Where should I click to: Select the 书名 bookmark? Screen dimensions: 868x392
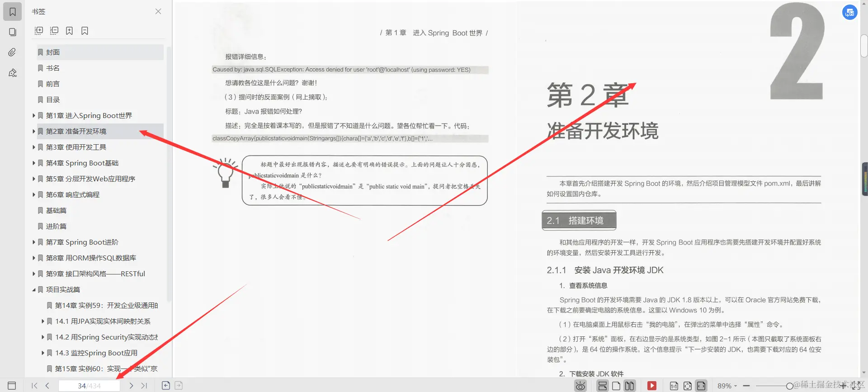pyautogui.click(x=100, y=68)
